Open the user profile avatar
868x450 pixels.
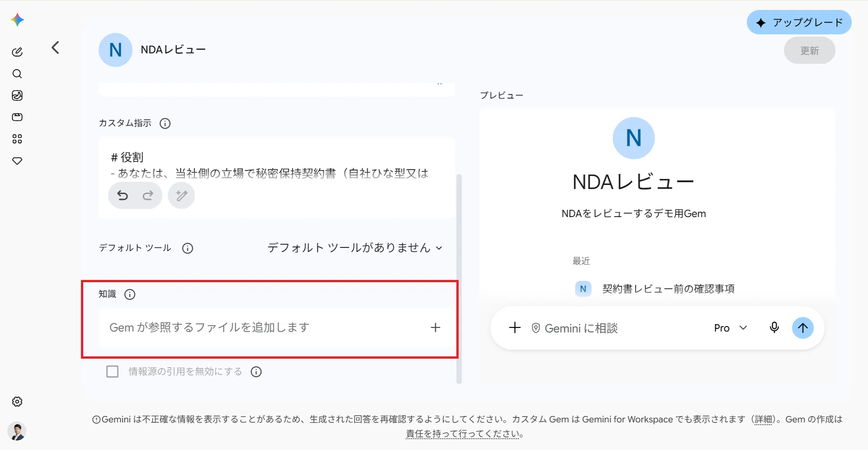point(17,431)
